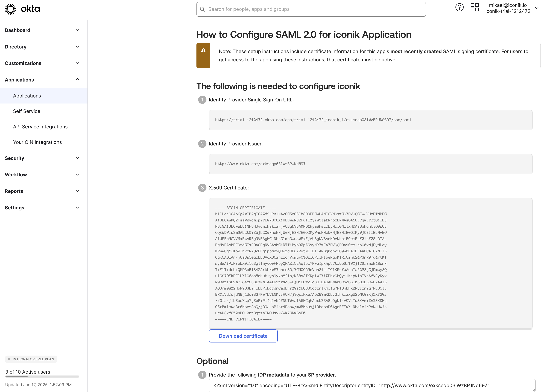Open the help question mark icon
Image resolution: width=551 pixels, height=392 pixels.
[x=459, y=8]
